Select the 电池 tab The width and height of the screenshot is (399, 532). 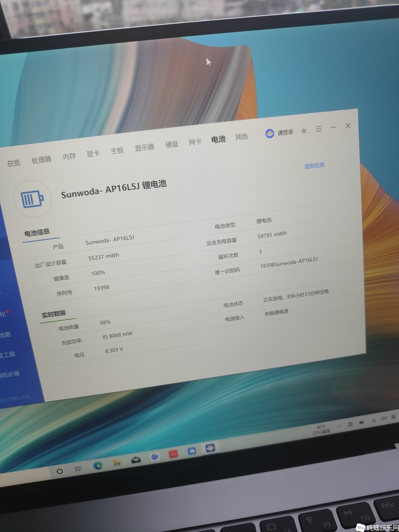pos(218,139)
